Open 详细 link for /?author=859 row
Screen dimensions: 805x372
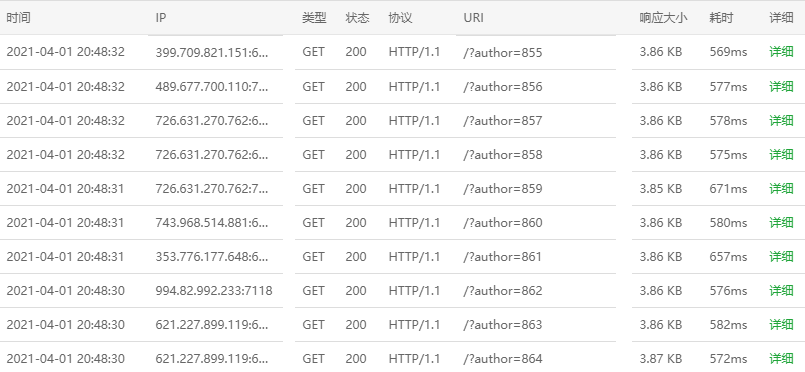[781, 188]
